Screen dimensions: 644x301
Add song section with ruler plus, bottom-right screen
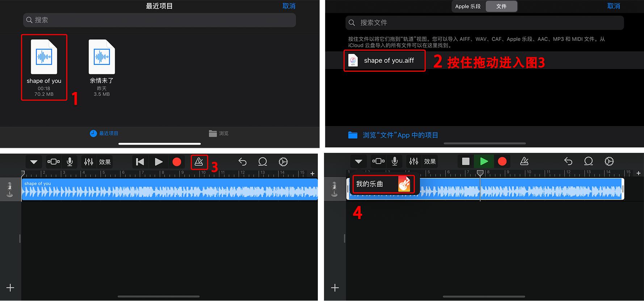pyautogui.click(x=638, y=173)
